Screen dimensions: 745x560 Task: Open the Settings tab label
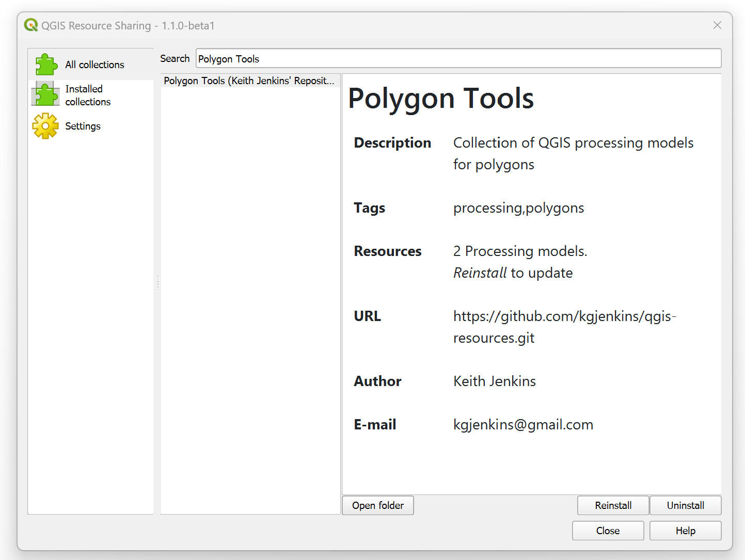83,126
